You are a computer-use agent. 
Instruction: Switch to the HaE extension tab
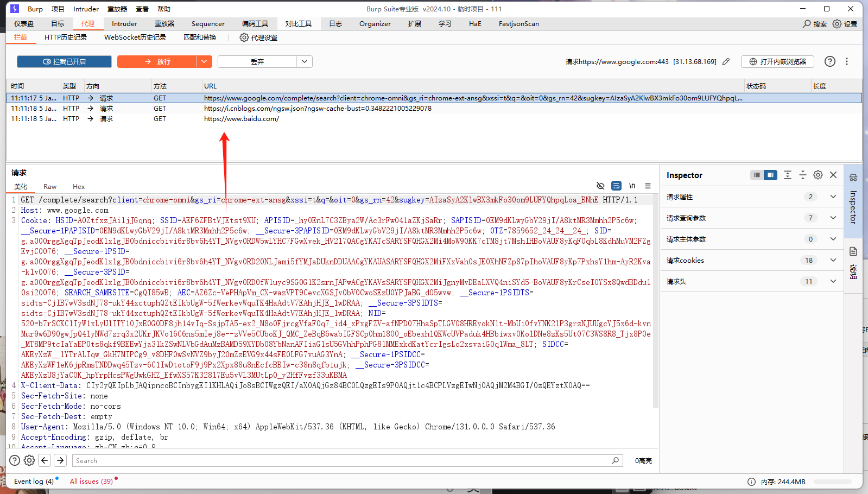click(475, 24)
